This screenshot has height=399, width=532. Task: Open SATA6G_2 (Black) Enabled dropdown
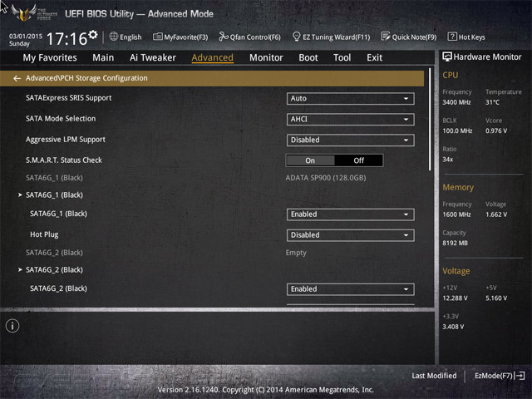pos(350,288)
